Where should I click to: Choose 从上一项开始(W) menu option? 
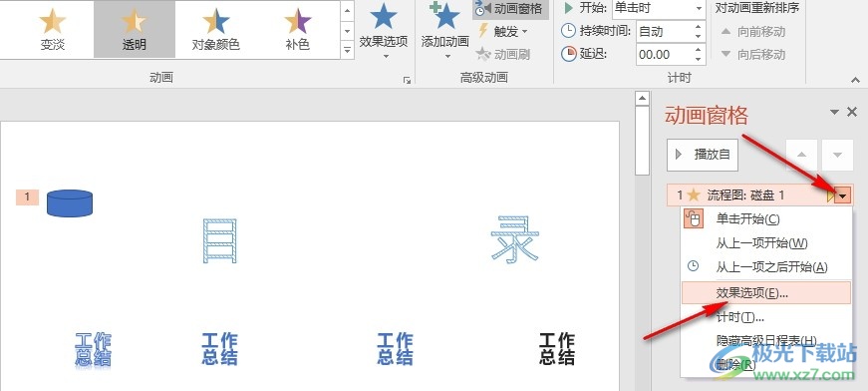(x=766, y=242)
